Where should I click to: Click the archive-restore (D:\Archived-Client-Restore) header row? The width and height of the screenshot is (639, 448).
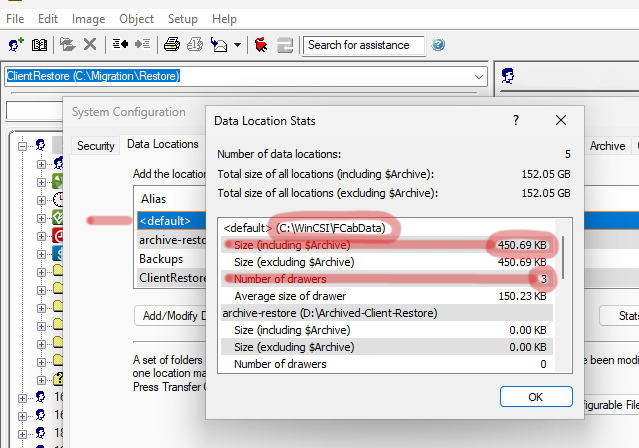pos(387,313)
